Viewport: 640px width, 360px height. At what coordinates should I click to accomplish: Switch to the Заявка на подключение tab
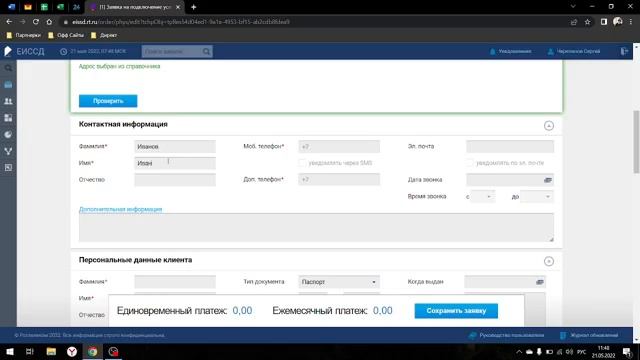135,7
